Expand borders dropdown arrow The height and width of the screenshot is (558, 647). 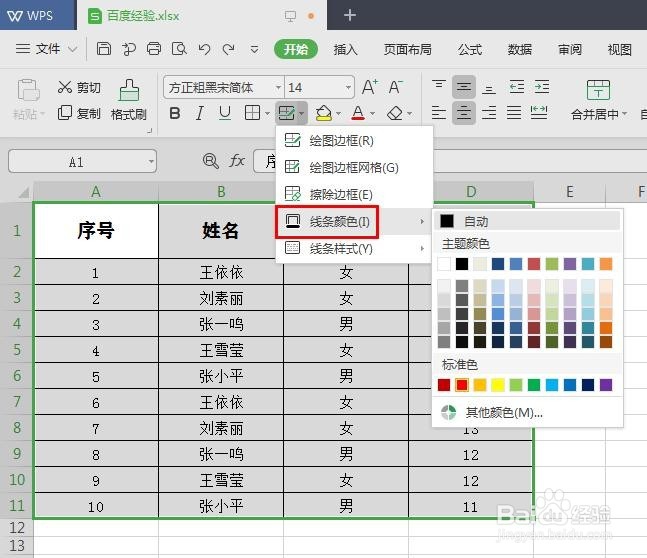tap(267, 113)
